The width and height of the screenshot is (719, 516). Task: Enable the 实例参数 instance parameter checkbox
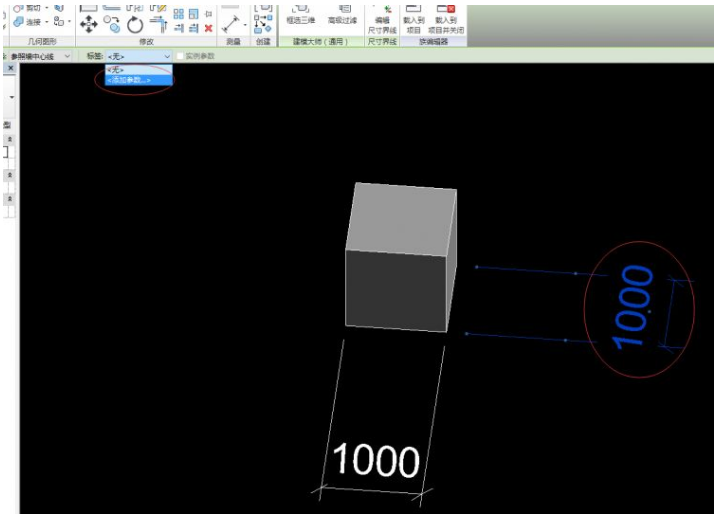(x=179, y=56)
